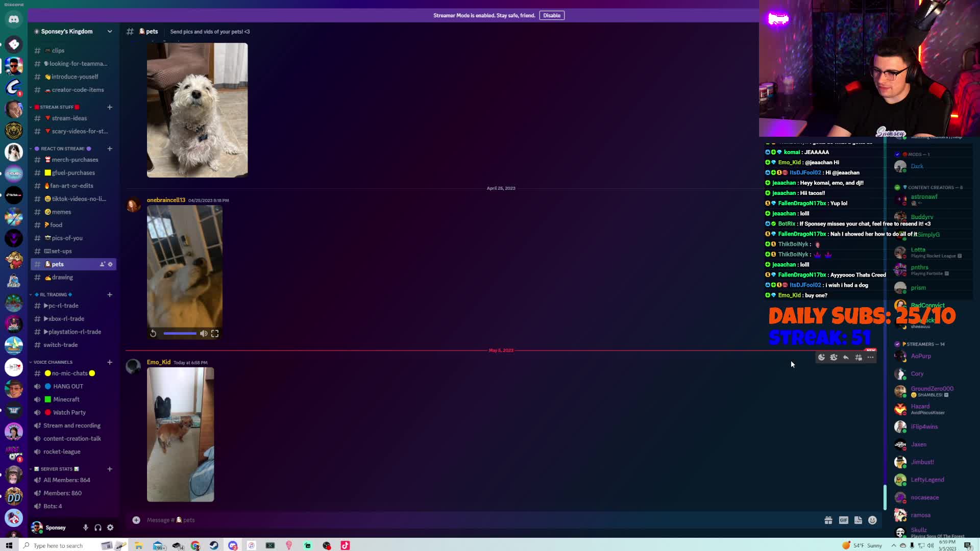
Task: Open the emoji picker
Action: (872, 520)
